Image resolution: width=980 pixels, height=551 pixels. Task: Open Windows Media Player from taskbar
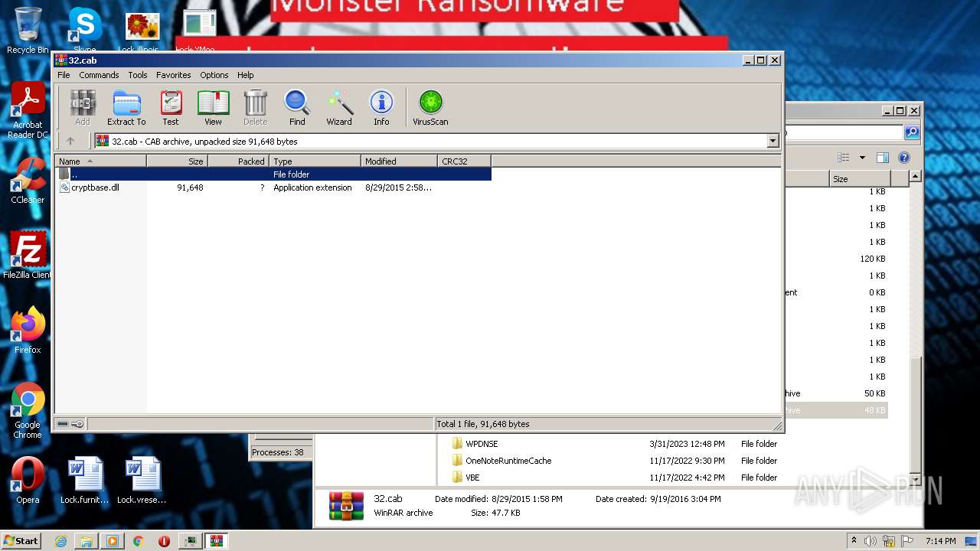(112, 541)
